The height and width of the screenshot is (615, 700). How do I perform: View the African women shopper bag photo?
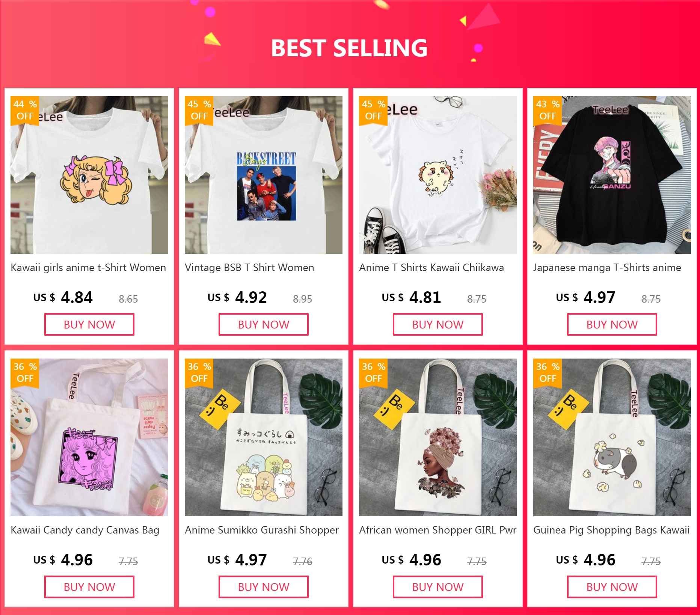pyautogui.click(x=438, y=437)
